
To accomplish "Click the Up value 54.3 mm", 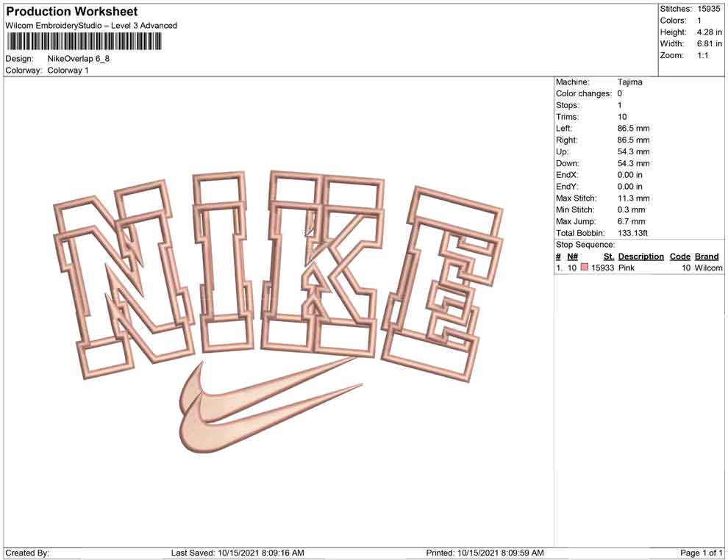I will click(634, 151).
